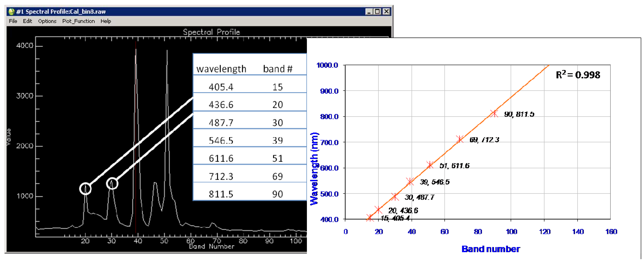Select the 546.5 wavelength table cell
Image resolution: width=644 pixels, height=263 pixels.
(221, 140)
